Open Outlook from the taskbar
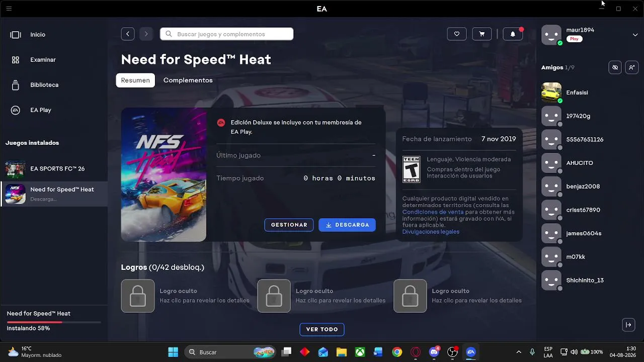The height and width of the screenshot is (362, 644). (323, 352)
